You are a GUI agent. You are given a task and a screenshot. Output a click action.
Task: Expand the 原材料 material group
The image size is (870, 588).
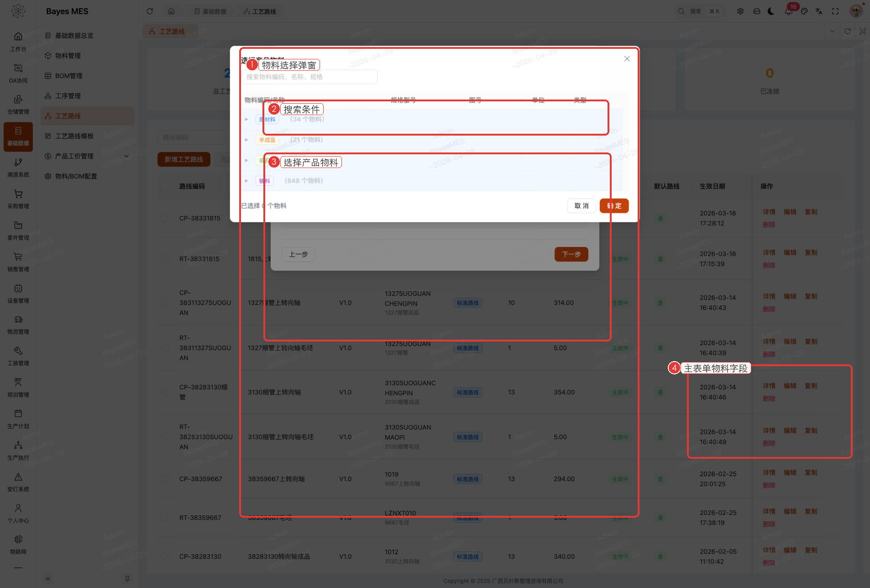[x=246, y=119]
